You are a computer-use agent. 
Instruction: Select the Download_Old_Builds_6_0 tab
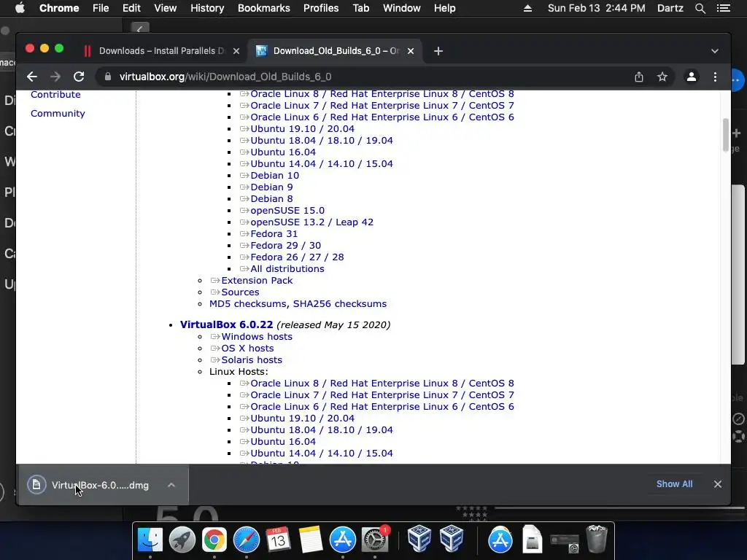[335, 51]
